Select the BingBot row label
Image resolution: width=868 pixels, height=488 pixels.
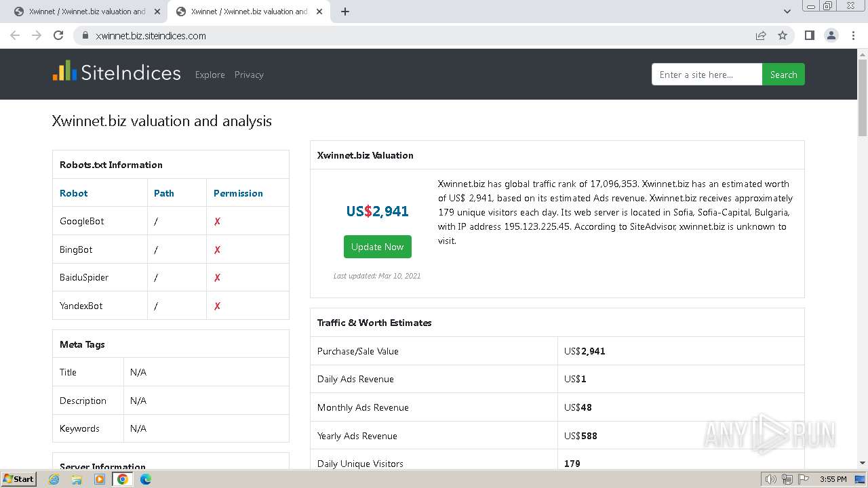coord(76,249)
